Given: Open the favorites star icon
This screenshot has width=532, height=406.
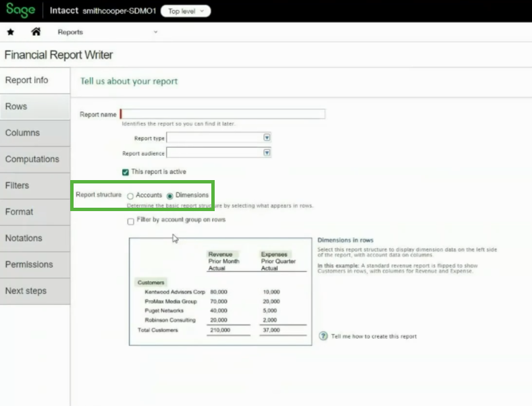Looking at the screenshot, I should coord(11,32).
